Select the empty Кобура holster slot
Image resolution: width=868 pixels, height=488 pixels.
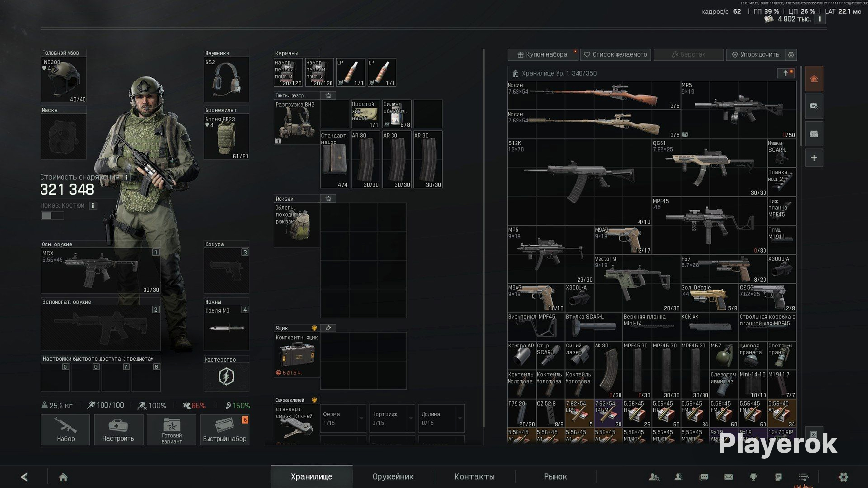click(226, 271)
